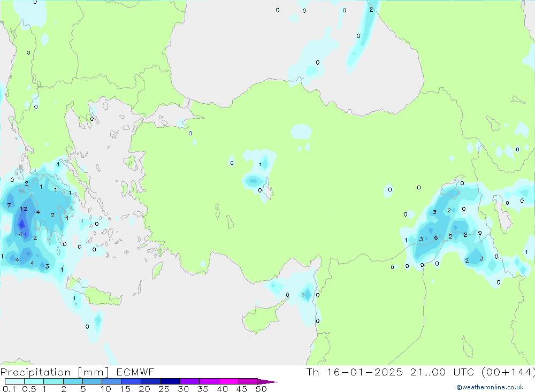Click the "50" tick label on the legend
This screenshot has height=392, width=535.
click(x=261, y=389)
